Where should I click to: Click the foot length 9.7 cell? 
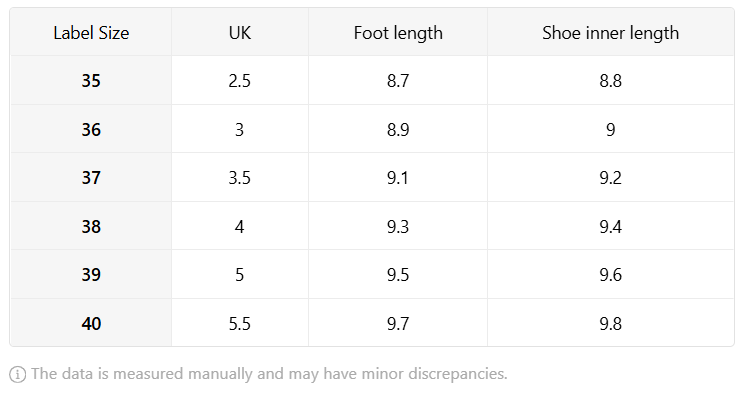pos(398,323)
